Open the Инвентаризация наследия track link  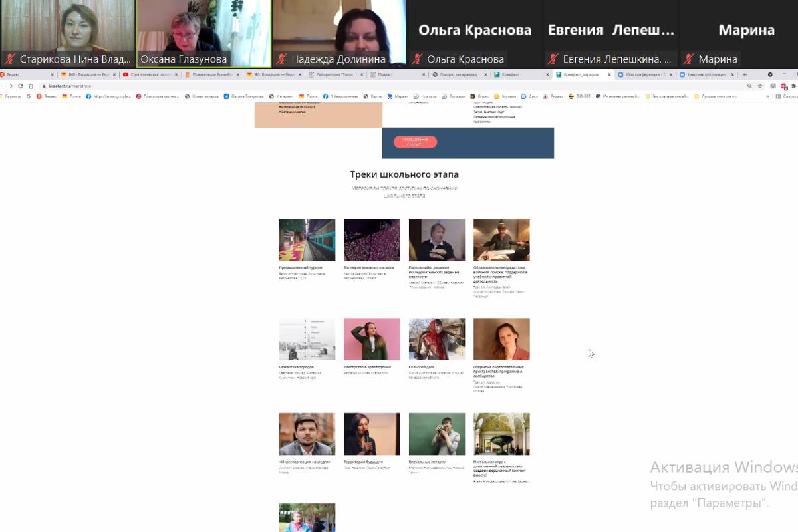(x=305, y=462)
